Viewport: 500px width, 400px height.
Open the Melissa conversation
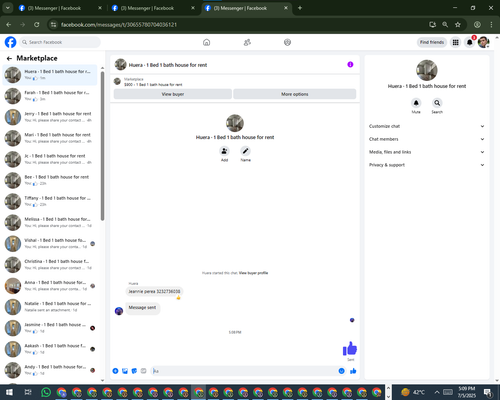[x=50, y=222]
